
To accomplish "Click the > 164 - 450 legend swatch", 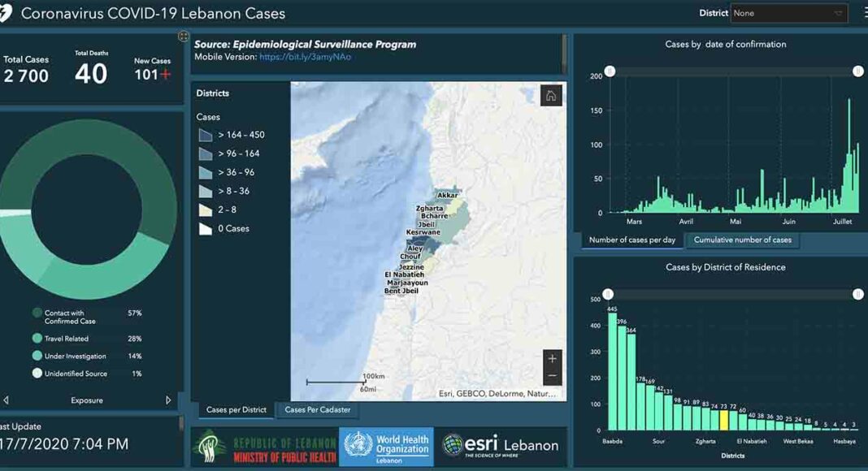I will coord(206,135).
